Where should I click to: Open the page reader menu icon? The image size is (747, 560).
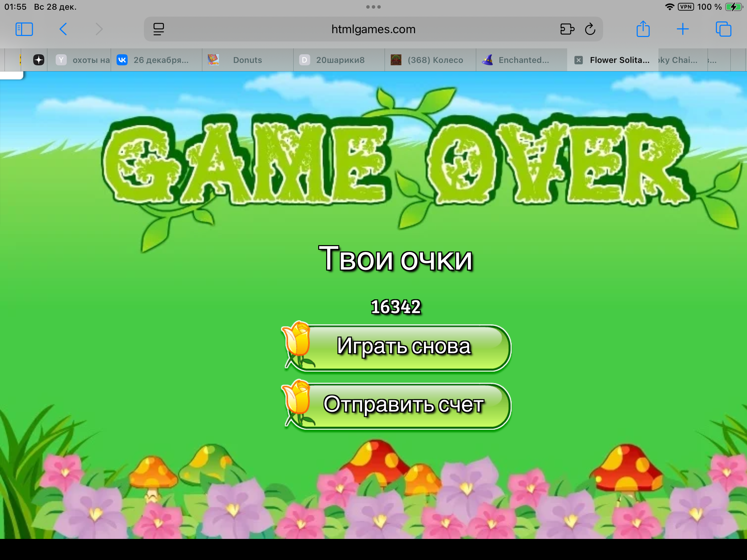tap(159, 29)
